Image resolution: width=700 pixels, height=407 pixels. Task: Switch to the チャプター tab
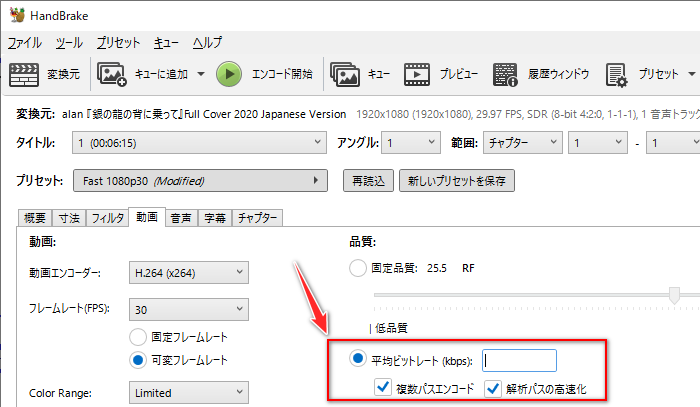click(x=257, y=218)
